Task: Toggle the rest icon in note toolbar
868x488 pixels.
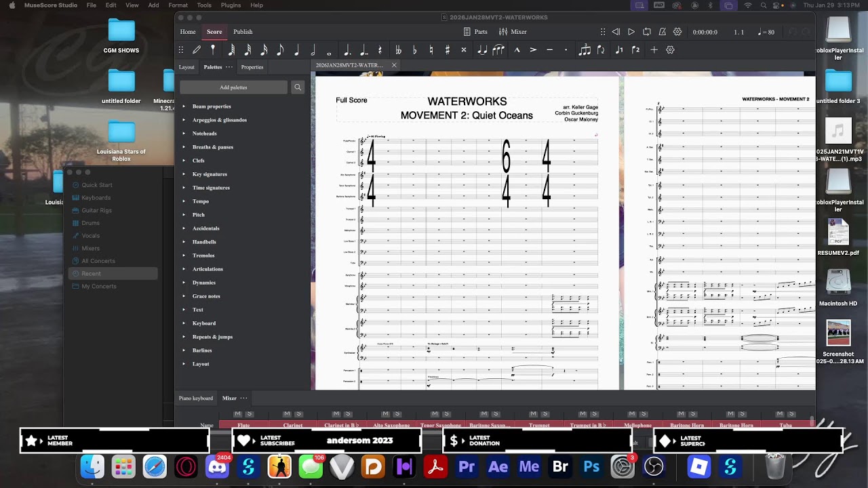Action: (380, 49)
